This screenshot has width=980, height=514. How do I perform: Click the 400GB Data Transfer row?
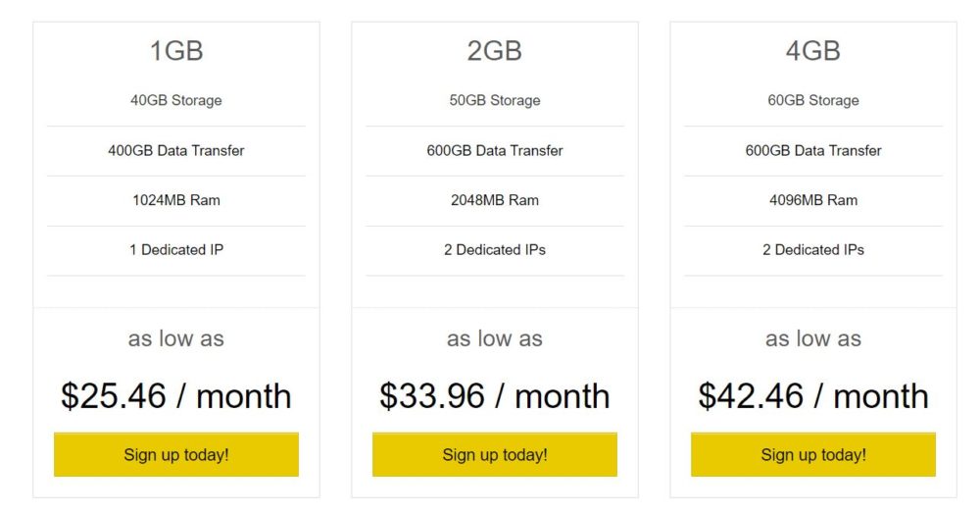tap(176, 151)
